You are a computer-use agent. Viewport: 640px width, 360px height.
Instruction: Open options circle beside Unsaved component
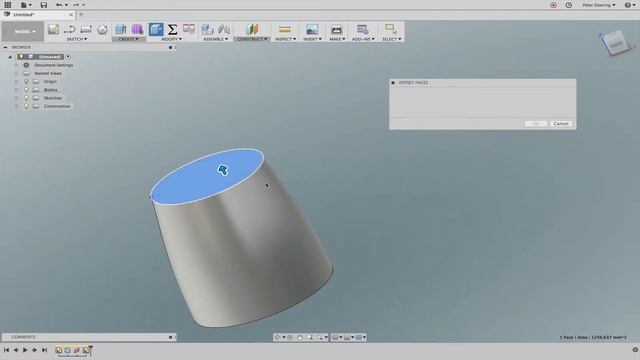(x=68, y=57)
